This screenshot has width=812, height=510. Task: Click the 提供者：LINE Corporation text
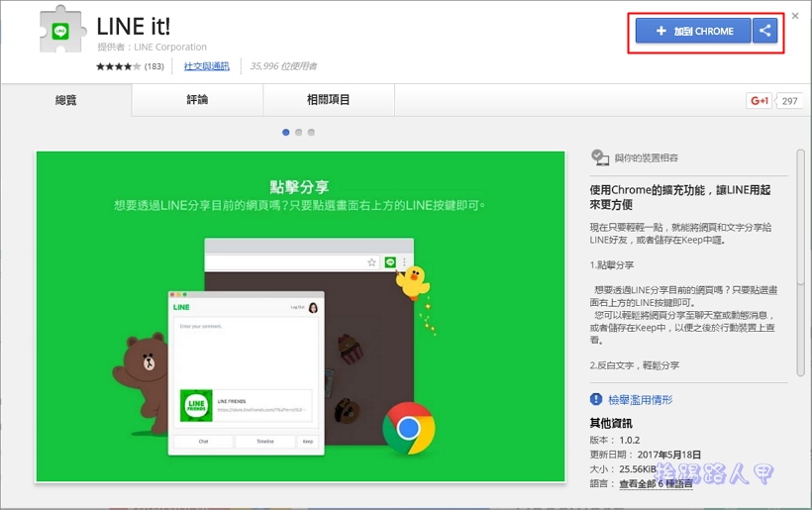point(152,48)
